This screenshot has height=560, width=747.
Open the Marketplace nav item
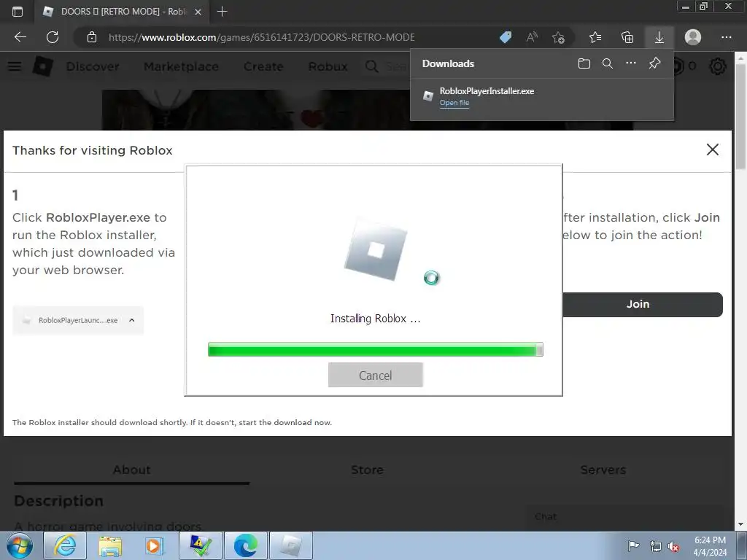[x=181, y=66]
